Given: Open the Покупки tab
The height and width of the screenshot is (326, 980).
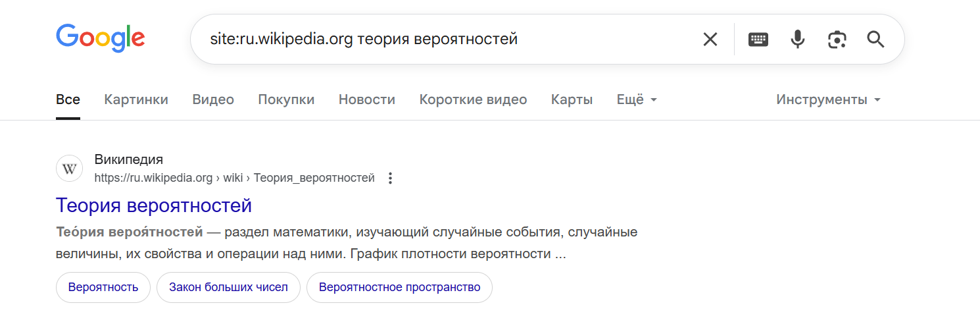Looking at the screenshot, I should click(x=286, y=99).
